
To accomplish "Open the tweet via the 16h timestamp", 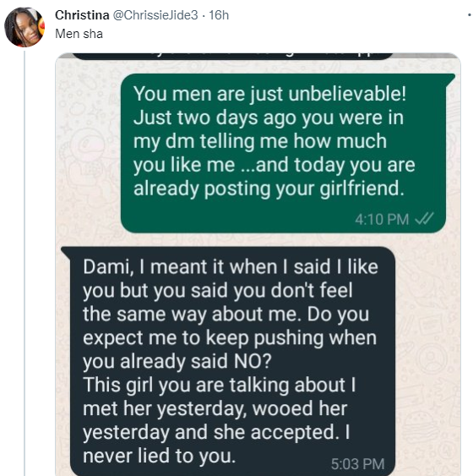I will [219, 15].
